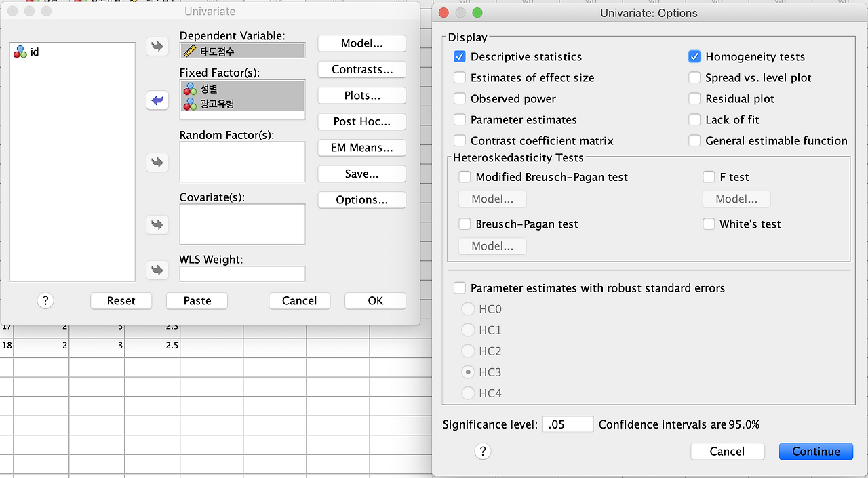
Task: Enable Parameter estimates with robust standard errors
Action: (460, 288)
